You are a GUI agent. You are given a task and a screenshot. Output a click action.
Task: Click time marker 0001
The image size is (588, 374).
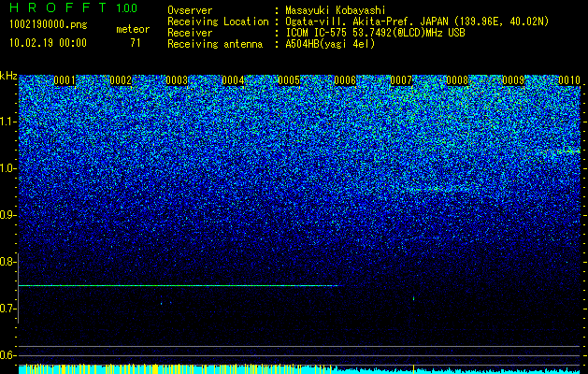click(x=65, y=80)
